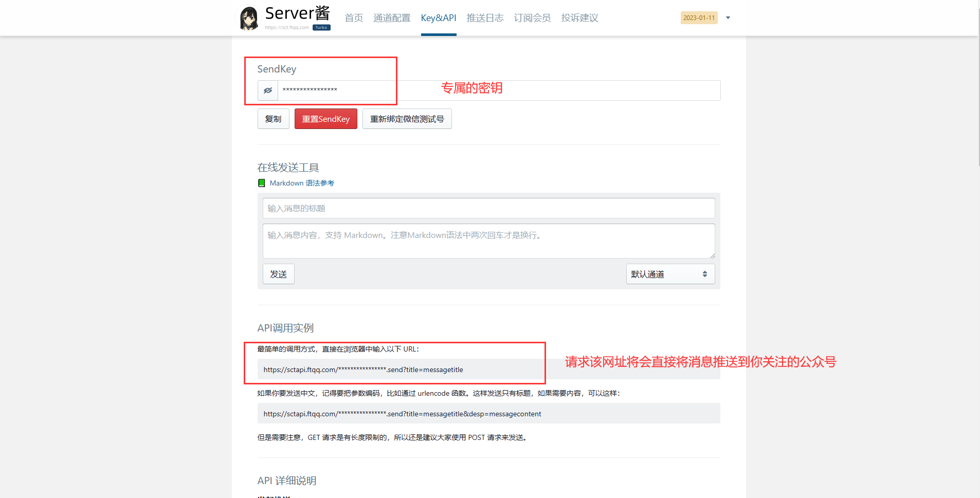Click the GET 请求长度限制 note text
This screenshot has width=980, height=498.
393,437
